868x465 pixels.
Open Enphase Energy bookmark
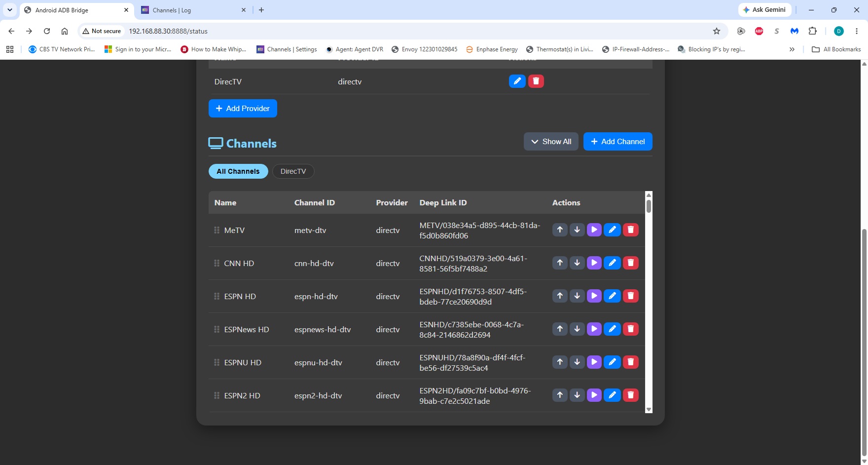492,49
